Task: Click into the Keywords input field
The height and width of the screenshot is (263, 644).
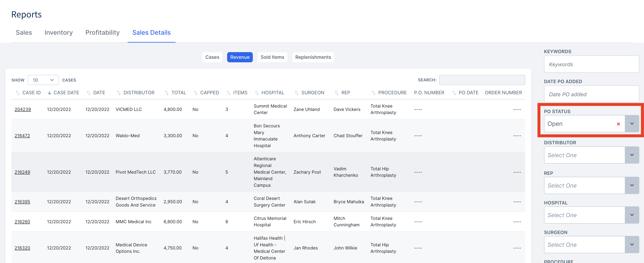Action: pyautogui.click(x=591, y=64)
